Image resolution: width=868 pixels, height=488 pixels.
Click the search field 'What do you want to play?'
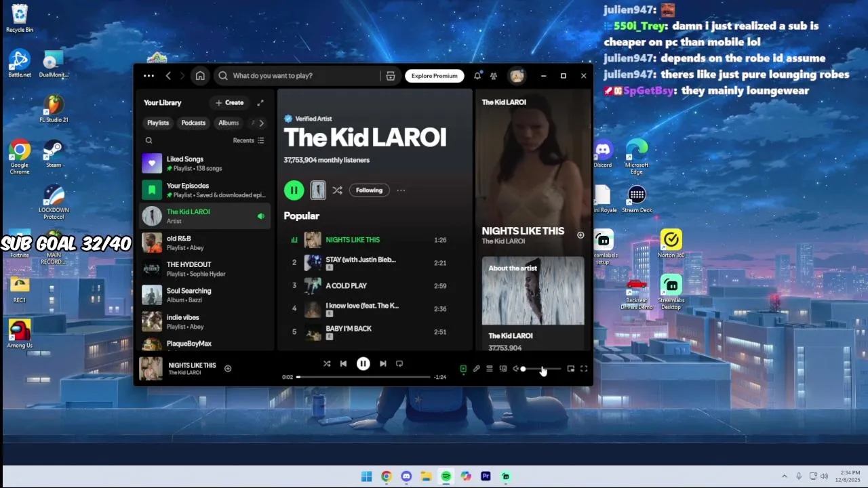pos(298,76)
